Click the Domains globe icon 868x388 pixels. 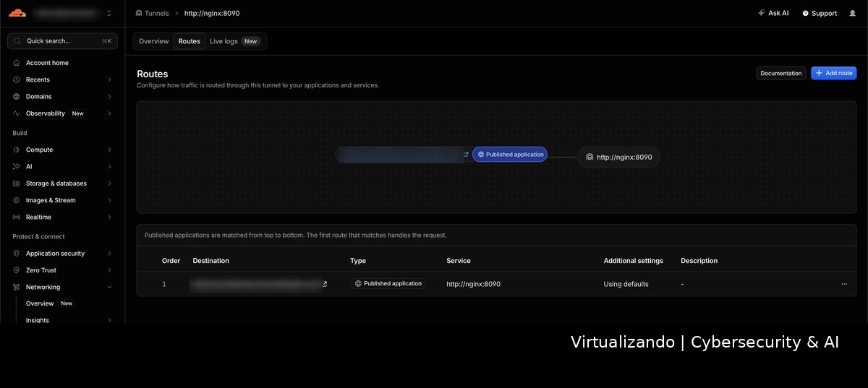(17, 96)
